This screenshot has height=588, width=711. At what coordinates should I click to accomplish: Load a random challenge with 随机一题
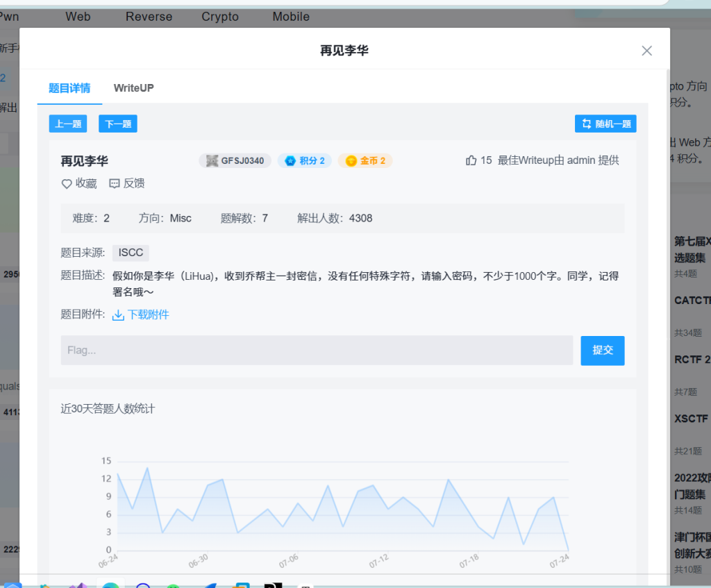click(605, 124)
